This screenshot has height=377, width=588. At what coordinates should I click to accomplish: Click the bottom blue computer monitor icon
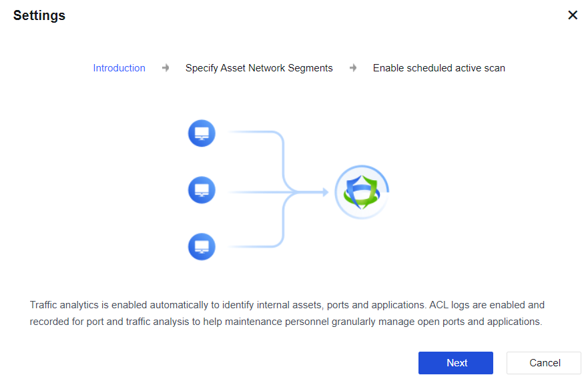(202, 247)
